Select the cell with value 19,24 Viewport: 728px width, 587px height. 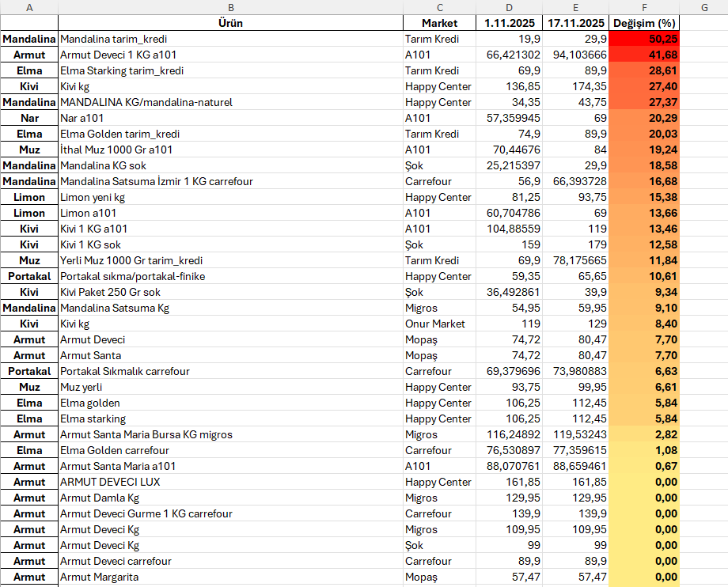[x=644, y=150]
